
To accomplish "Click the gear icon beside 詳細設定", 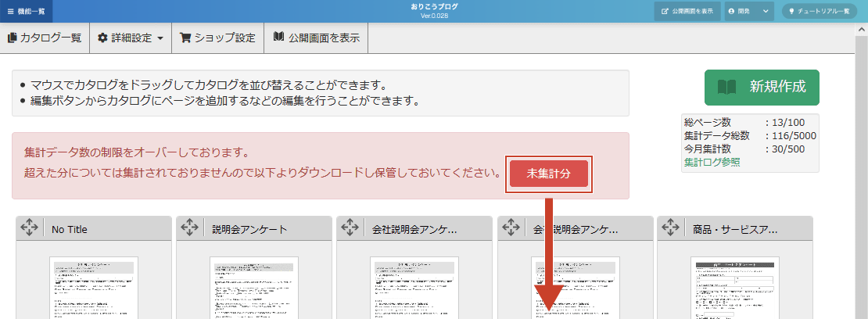I will click(x=103, y=38).
